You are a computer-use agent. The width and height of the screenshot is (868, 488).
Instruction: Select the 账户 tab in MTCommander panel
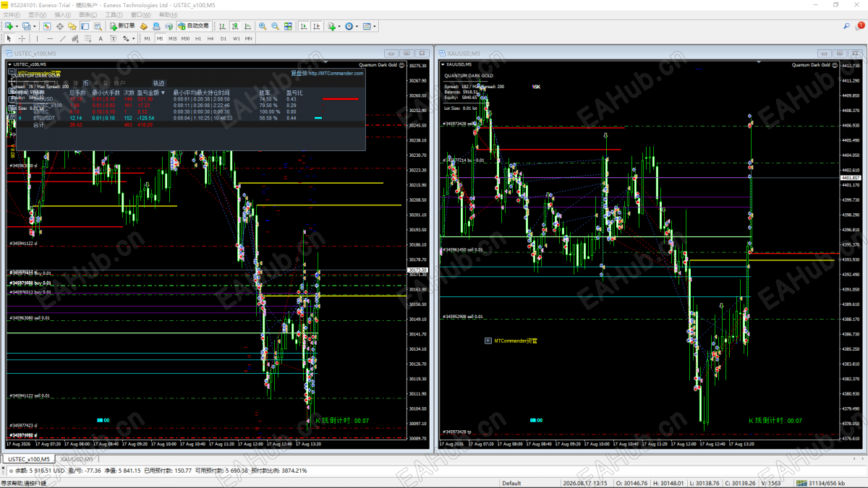(119, 82)
